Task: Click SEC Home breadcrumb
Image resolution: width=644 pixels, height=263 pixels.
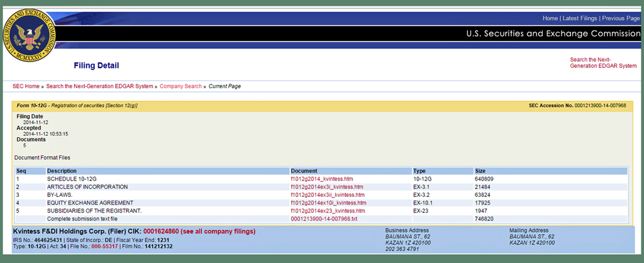Action: pyautogui.click(x=26, y=86)
